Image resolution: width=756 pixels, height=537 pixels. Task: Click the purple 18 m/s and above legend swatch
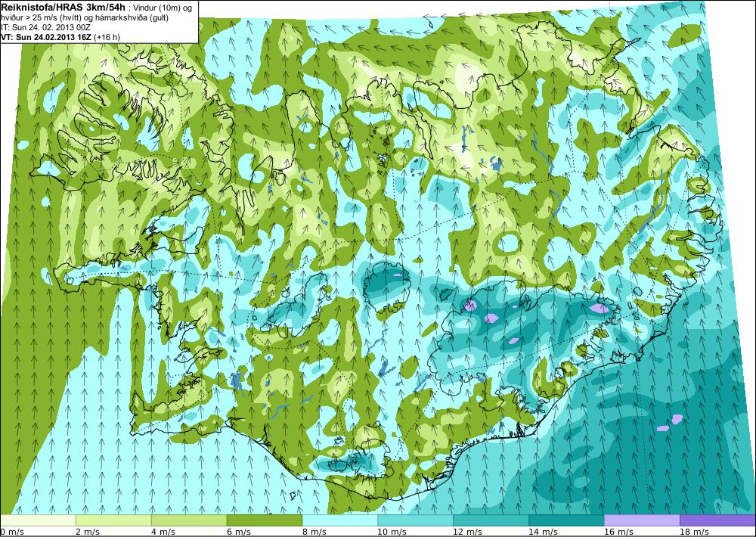pyautogui.click(x=717, y=520)
